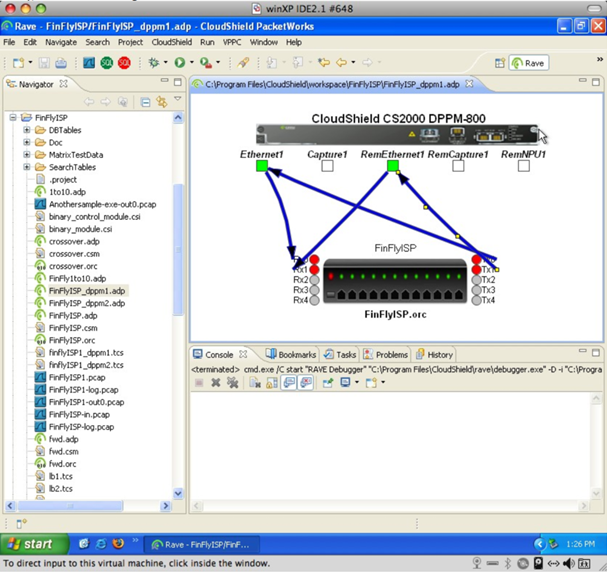Expand the MatrixTestData folder
Screen dimensions: 607x573
(27, 154)
